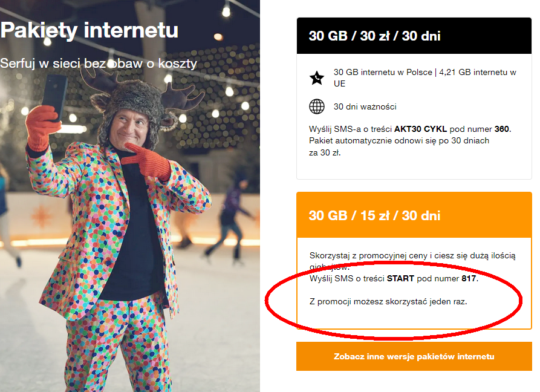Click the 30 dni ważności label

point(365,107)
